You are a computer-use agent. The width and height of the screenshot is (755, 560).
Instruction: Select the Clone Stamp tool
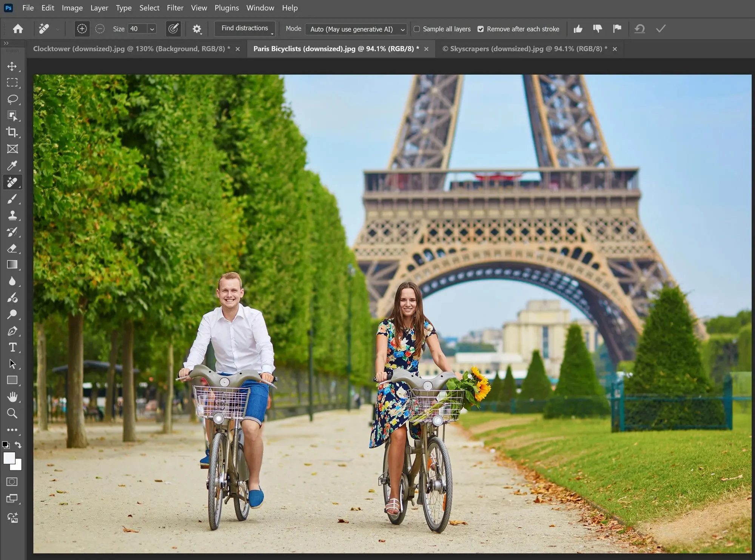pos(12,215)
